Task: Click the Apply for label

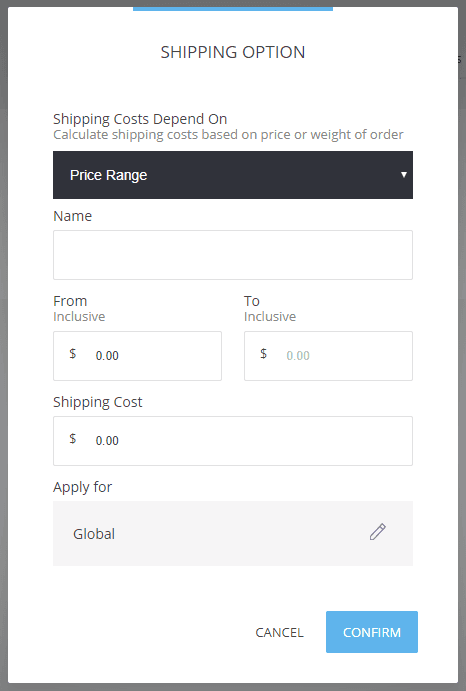Action: pyautogui.click(x=82, y=487)
